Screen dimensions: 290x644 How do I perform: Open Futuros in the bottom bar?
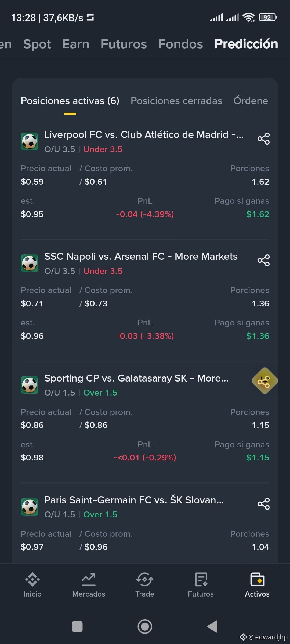click(x=201, y=585)
